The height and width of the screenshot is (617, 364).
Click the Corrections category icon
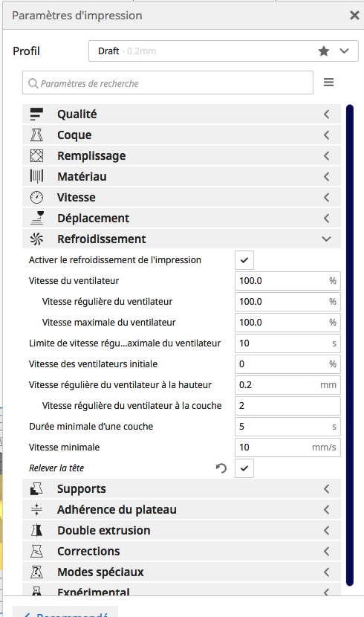point(36,552)
